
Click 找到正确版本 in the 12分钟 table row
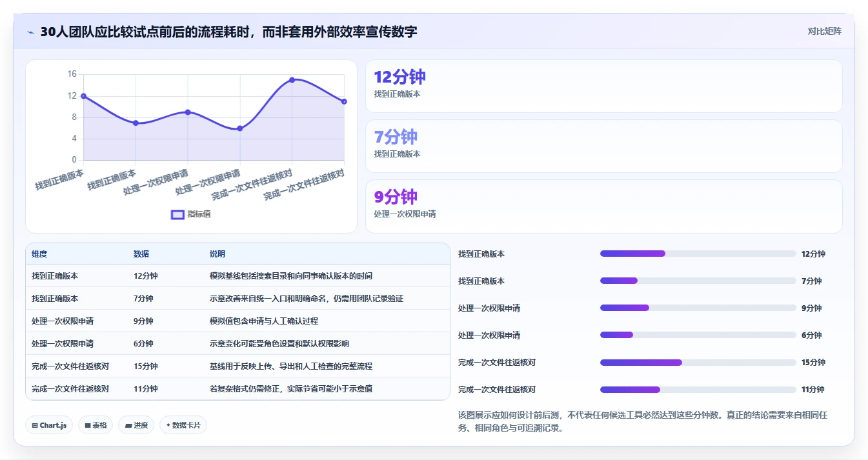point(55,276)
